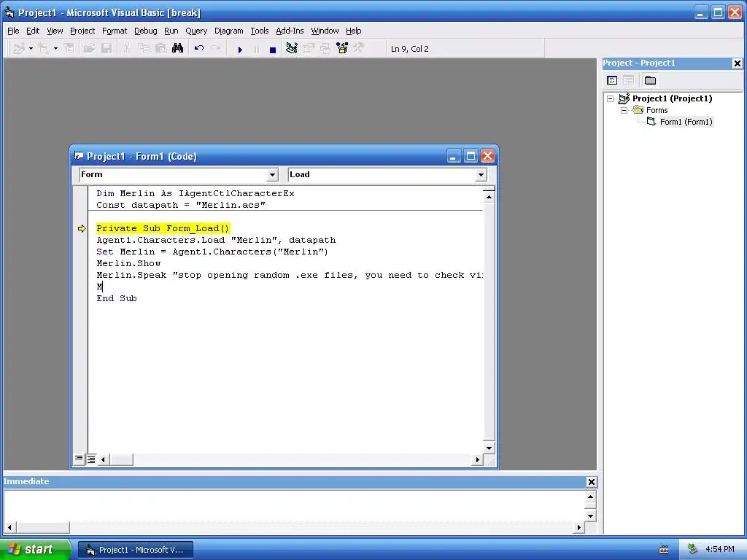Open the Properties Window toolbar icon
The width and height of the screenshot is (747, 560).
pyautogui.click(x=309, y=49)
